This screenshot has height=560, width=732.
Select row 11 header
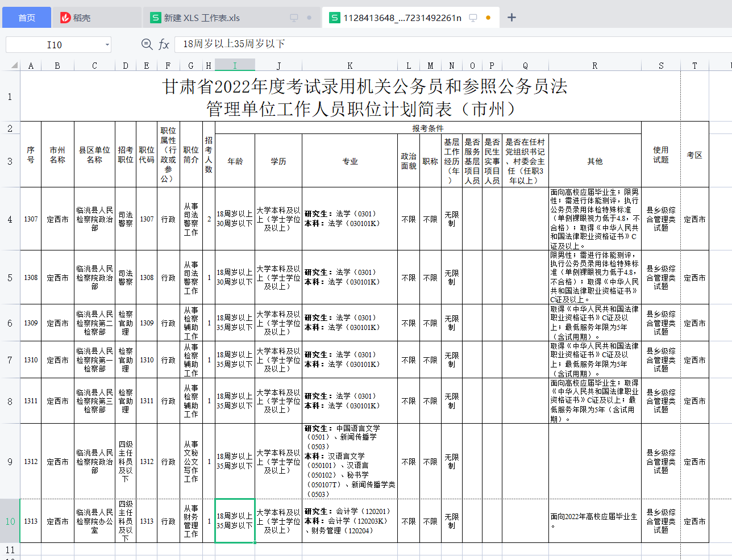pyautogui.click(x=10, y=549)
